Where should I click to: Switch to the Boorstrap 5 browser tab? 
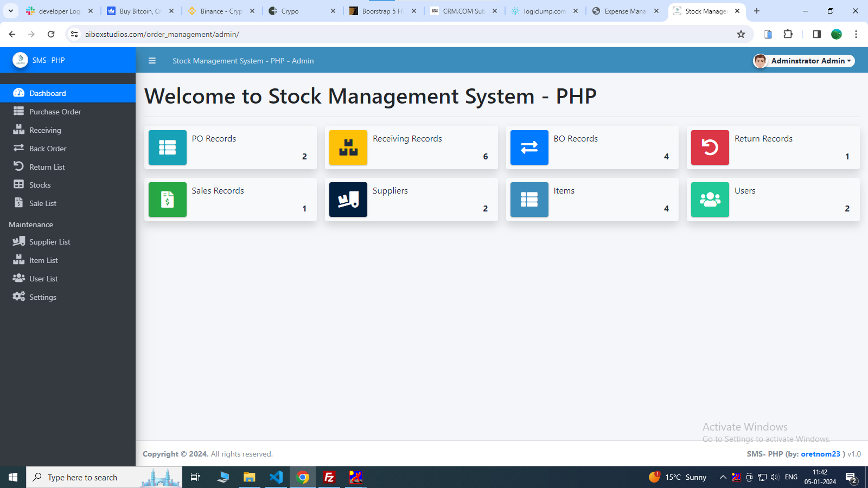(384, 11)
